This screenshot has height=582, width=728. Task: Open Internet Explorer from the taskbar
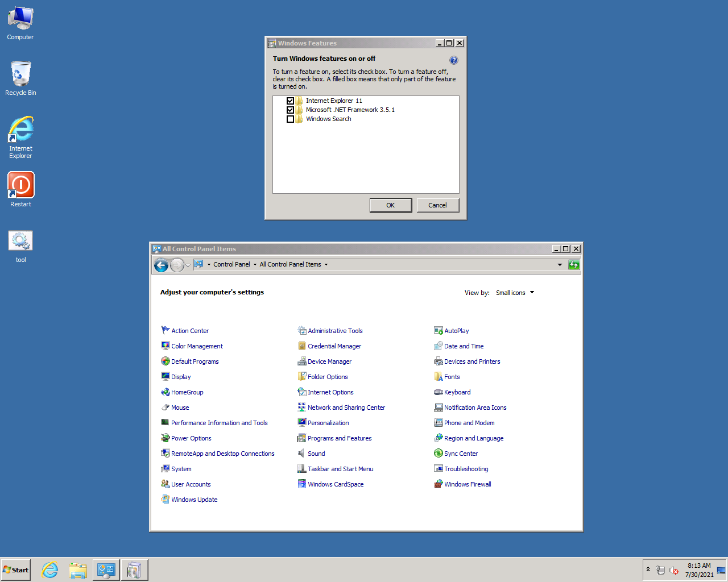pyautogui.click(x=50, y=570)
